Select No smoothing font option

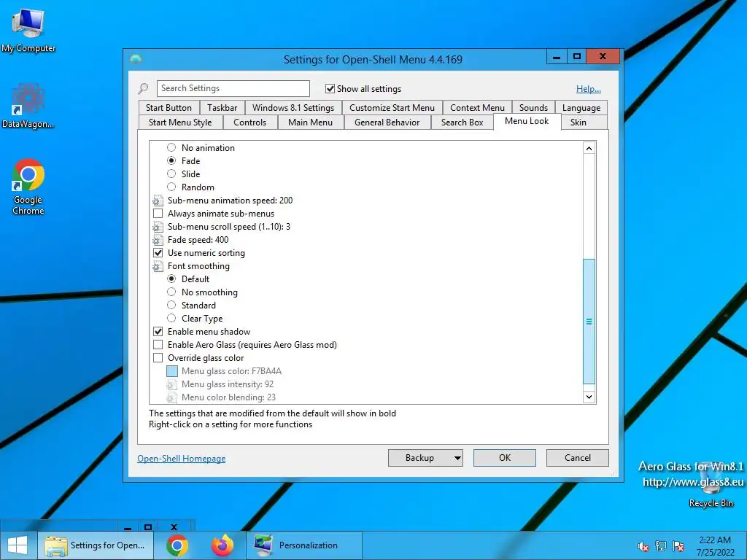tap(171, 292)
